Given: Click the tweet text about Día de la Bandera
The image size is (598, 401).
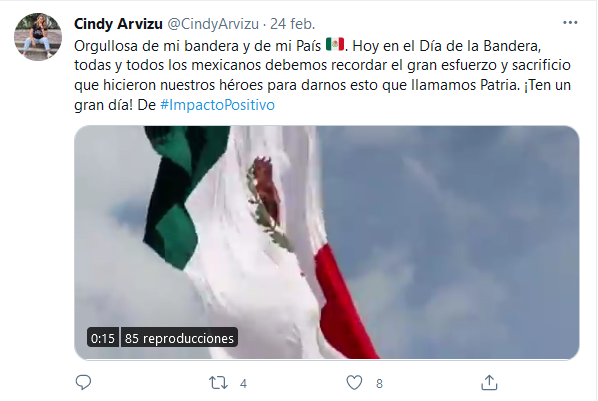Looking at the screenshot, I should [x=322, y=75].
